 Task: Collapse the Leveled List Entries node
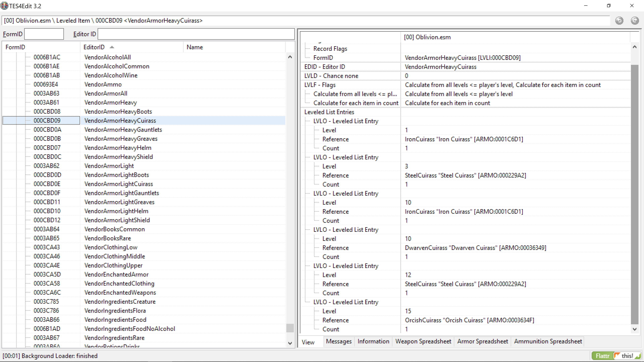tap(329, 112)
